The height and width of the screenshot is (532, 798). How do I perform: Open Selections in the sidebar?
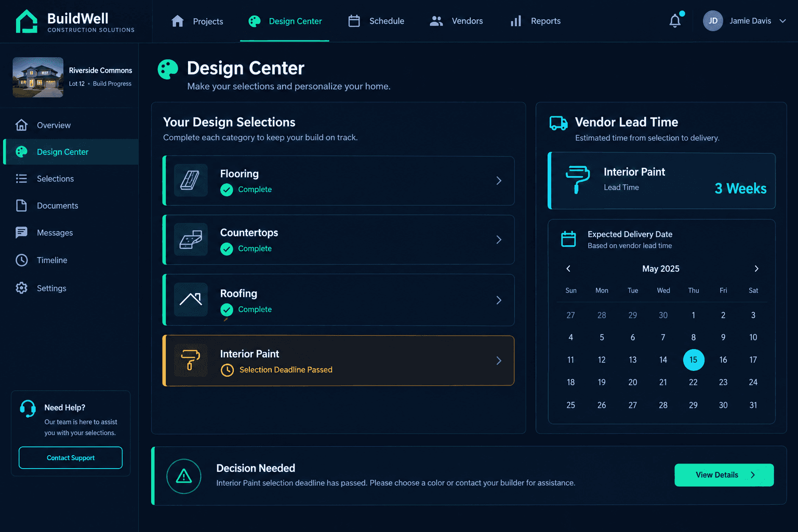click(x=71, y=179)
